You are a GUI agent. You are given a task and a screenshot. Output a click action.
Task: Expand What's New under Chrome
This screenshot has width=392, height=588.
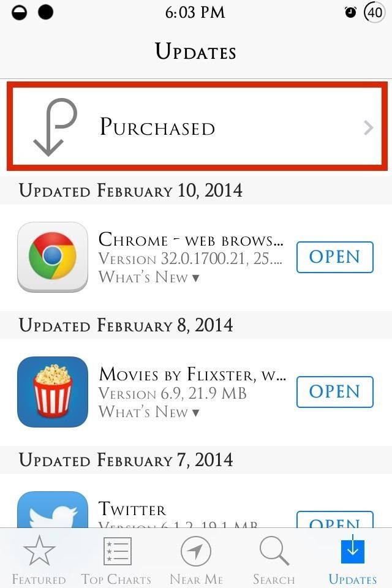point(149,277)
